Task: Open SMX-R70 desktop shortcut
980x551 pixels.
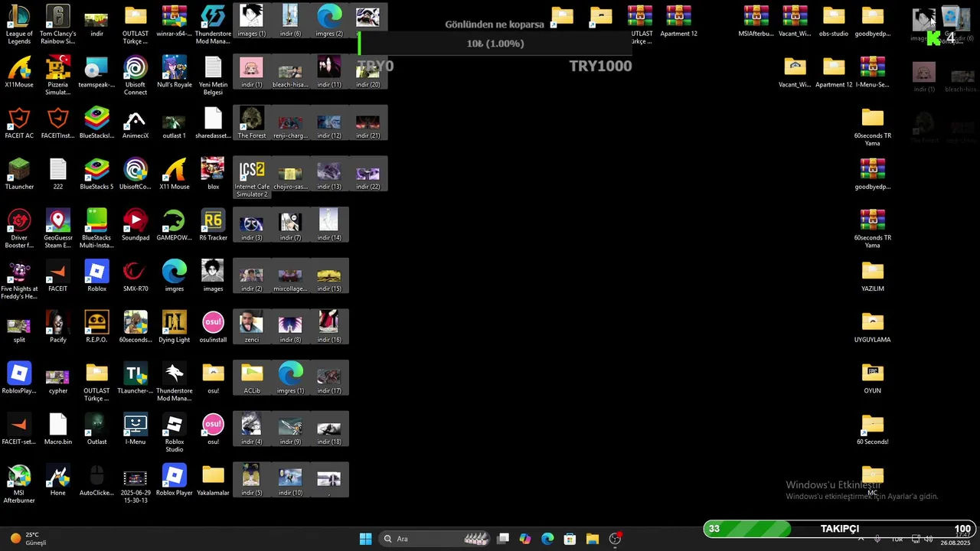Action: pos(136,276)
